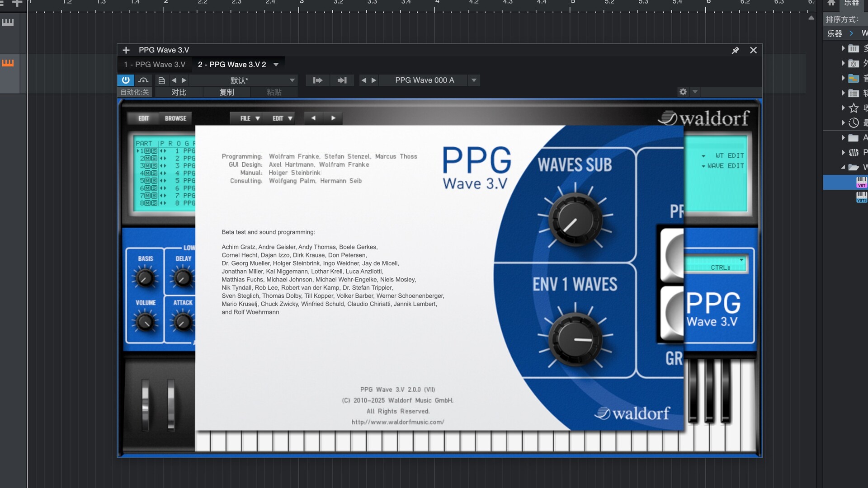The image size is (868, 488).
Task: Open the plugin settings gear icon
Action: point(683,92)
